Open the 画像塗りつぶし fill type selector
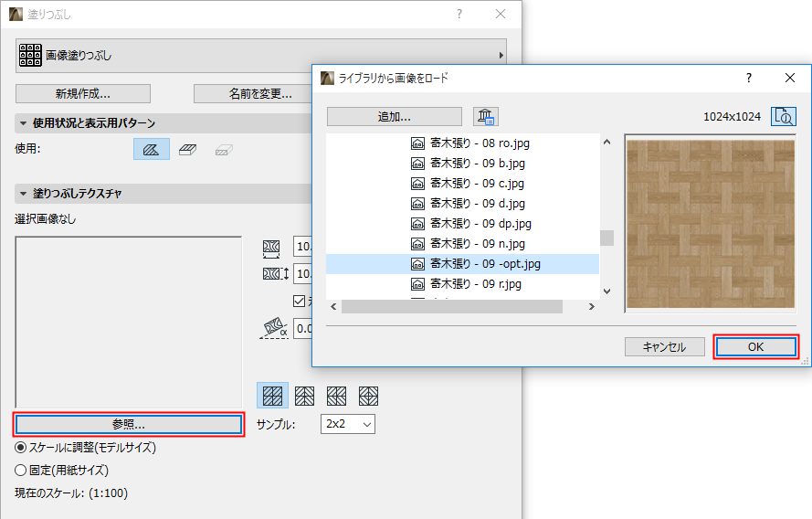812x519 pixels. (261, 55)
